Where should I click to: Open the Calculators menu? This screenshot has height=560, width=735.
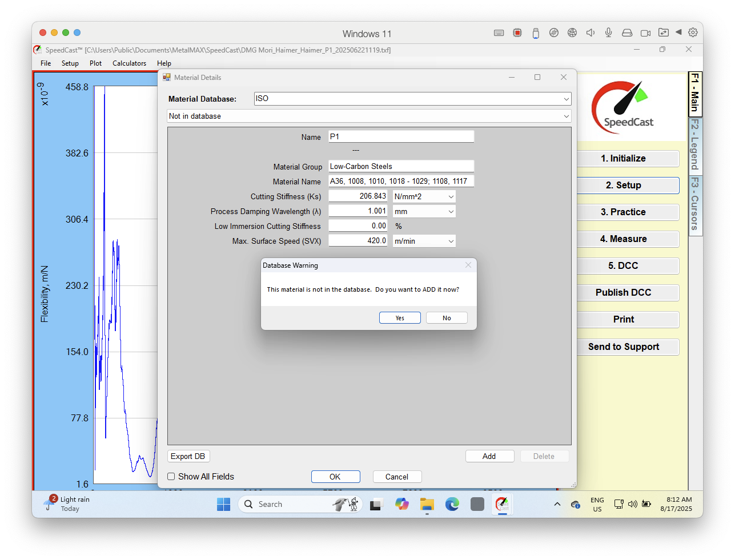(129, 63)
